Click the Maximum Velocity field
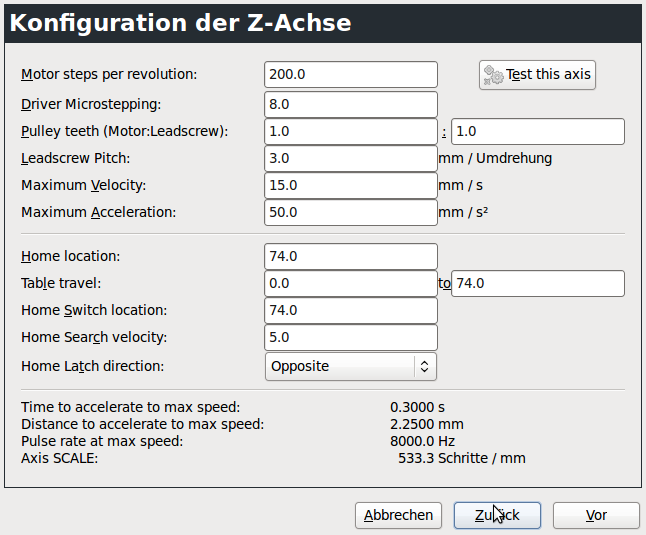646x535 pixels. click(x=351, y=185)
